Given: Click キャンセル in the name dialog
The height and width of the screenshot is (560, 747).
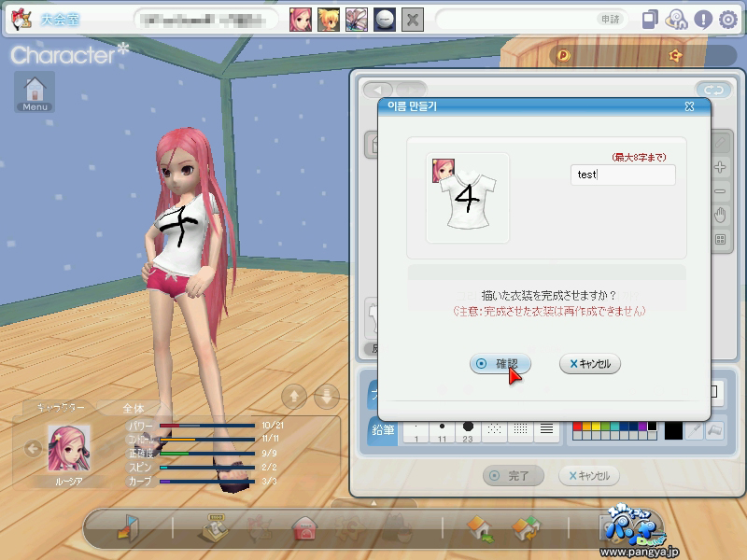Looking at the screenshot, I should (x=590, y=364).
